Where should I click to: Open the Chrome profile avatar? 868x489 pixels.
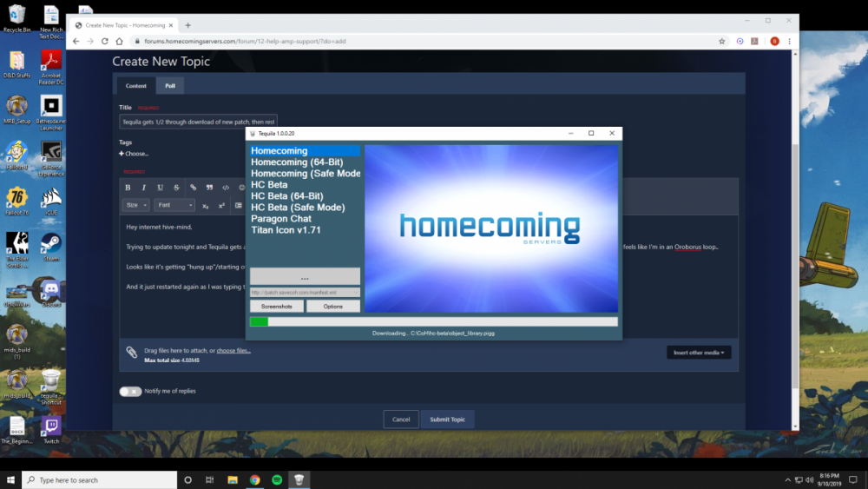point(774,41)
